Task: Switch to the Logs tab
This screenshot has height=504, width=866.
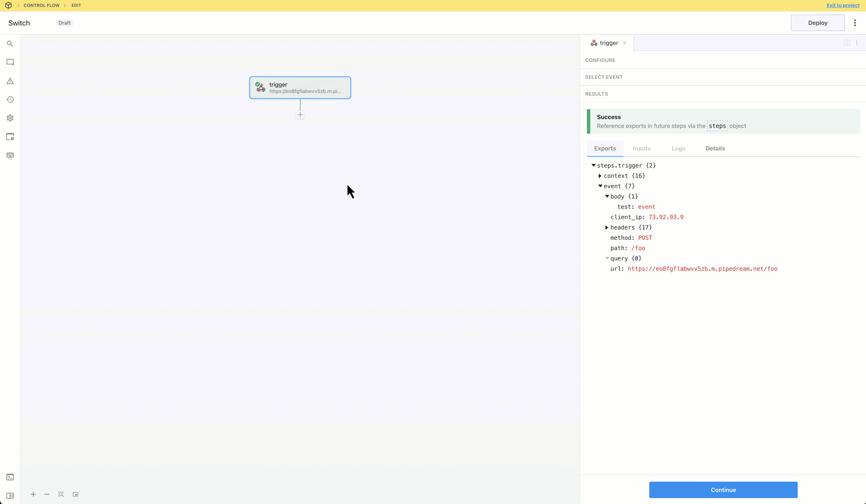Action: (678, 148)
